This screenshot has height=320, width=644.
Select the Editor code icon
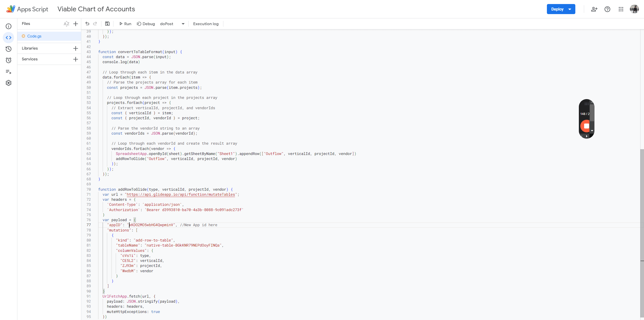tap(9, 38)
